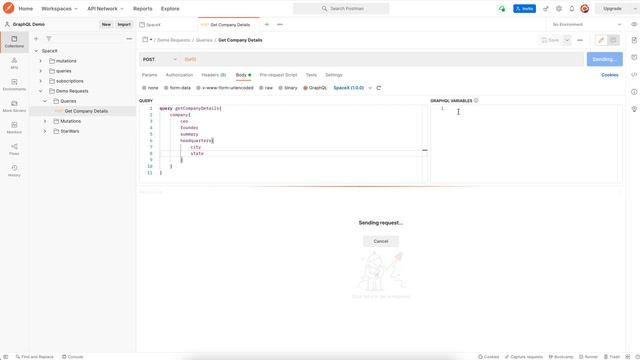Select the none body type

(x=150, y=88)
